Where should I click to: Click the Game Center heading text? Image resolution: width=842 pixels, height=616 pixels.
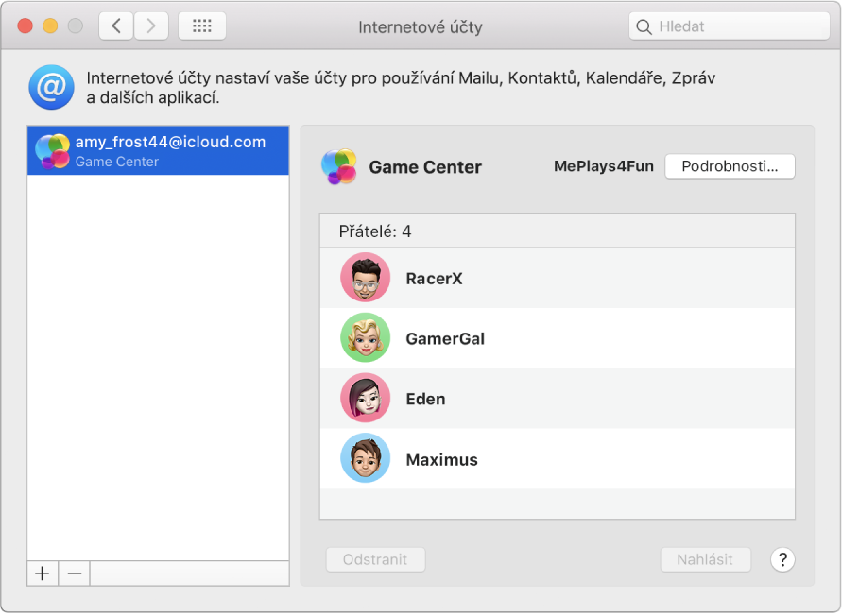click(x=424, y=167)
